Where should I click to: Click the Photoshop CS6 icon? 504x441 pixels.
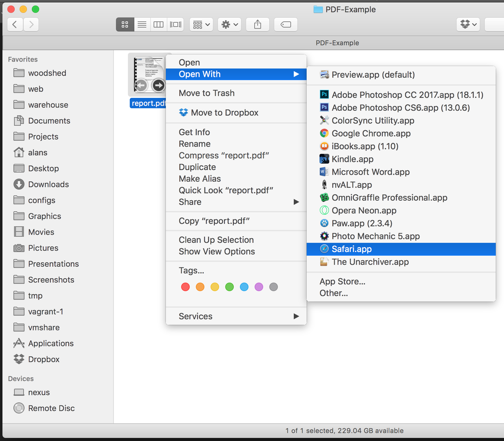coord(324,107)
